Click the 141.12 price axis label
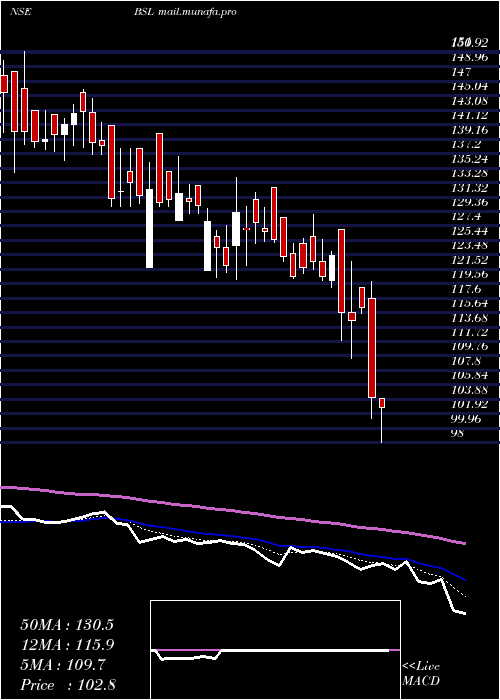The width and height of the screenshot is (500, 700). pyautogui.click(x=469, y=116)
